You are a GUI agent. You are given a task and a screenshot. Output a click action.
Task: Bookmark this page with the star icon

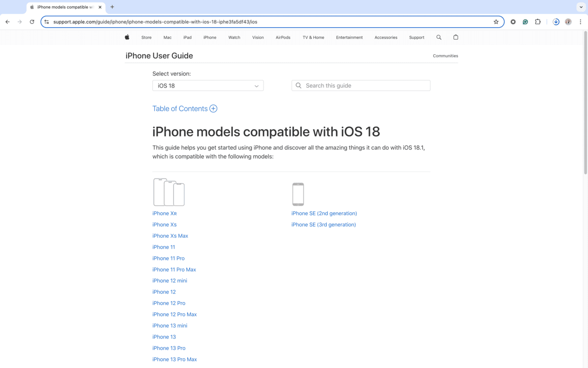coord(496,22)
